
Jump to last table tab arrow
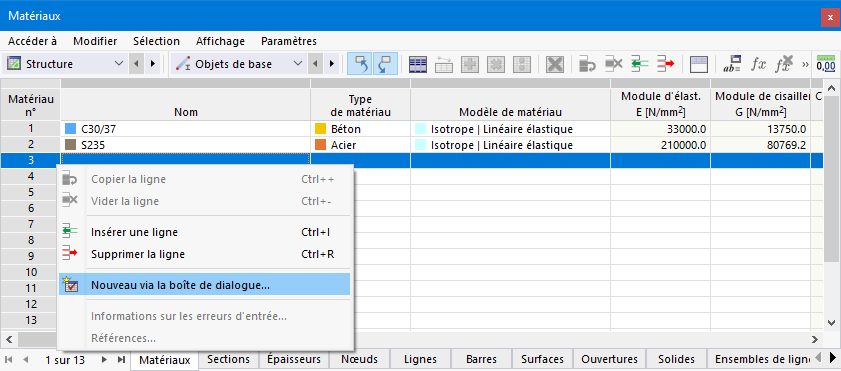click(122, 359)
